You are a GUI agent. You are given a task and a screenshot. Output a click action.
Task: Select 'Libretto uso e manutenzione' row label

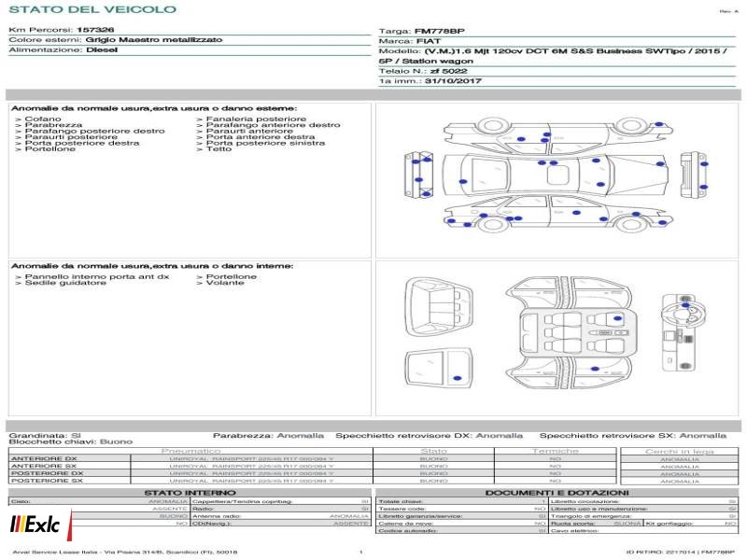(599, 509)
